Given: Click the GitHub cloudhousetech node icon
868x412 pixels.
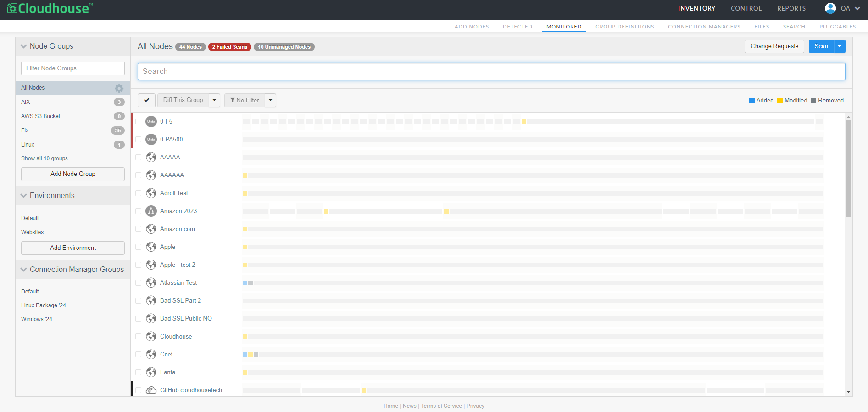Looking at the screenshot, I should 151,390.
